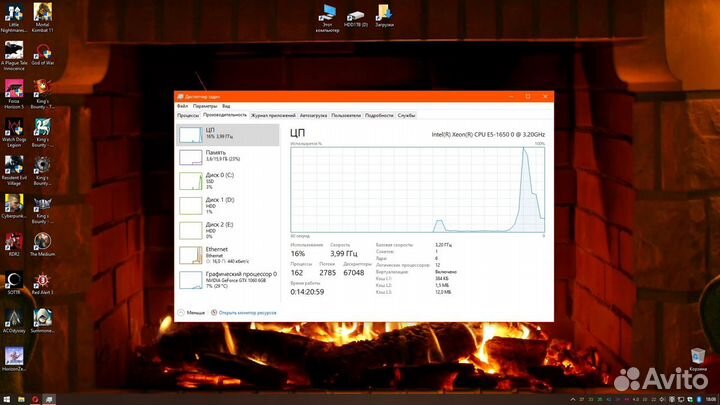
Task: Select ЦП item in sidebar
Action: pos(228,135)
